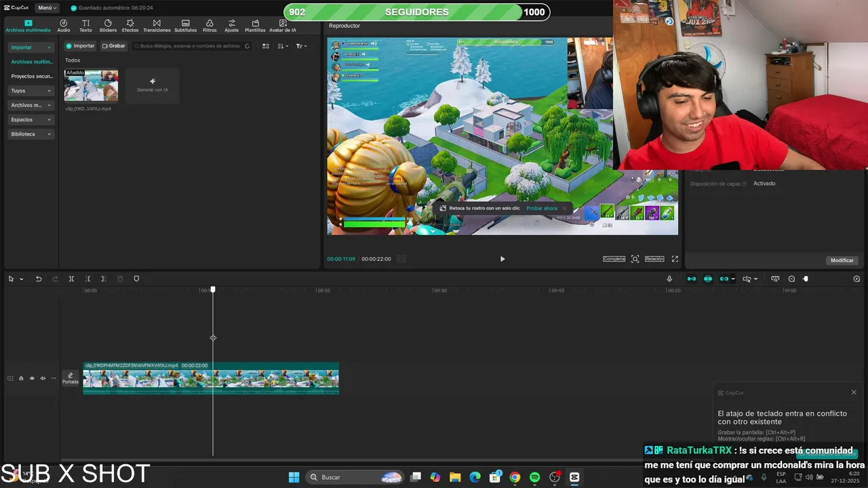The image size is (868, 488).
Task: Split the clip at playhead
Action: (71, 279)
